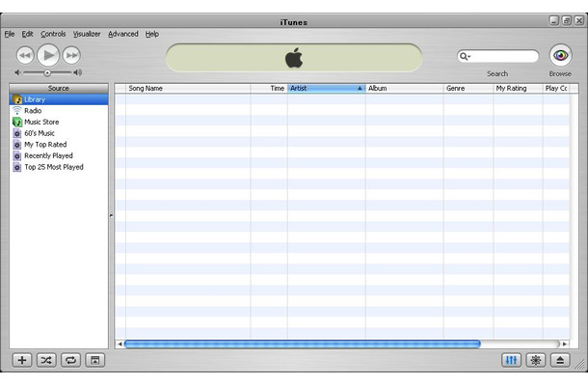Open the Music Store source
Screen dimensions: 588x386
59,122
